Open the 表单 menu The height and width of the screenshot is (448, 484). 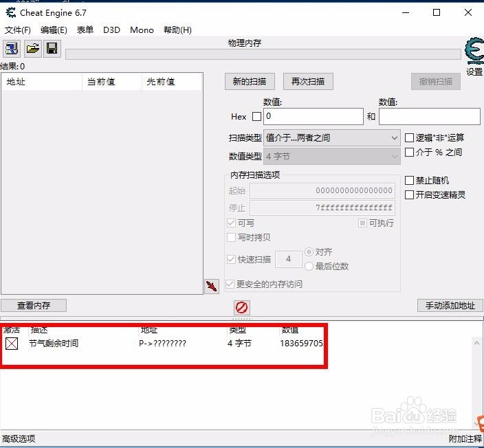[85, 30]
